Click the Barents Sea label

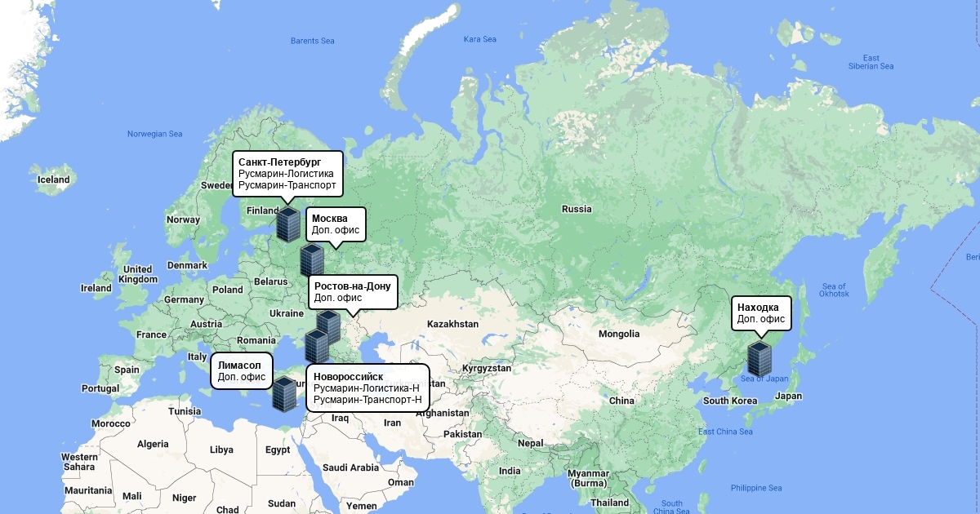[x=313, y=41]
